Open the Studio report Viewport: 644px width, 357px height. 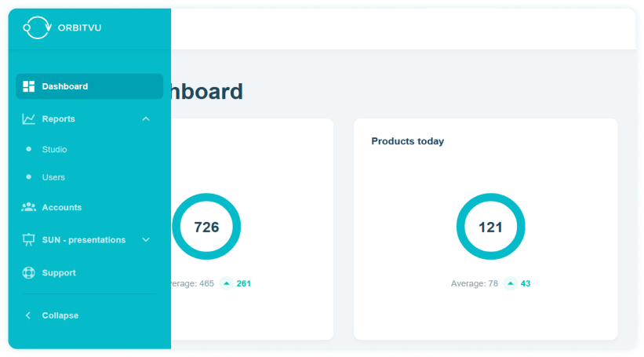pos(54,150)
